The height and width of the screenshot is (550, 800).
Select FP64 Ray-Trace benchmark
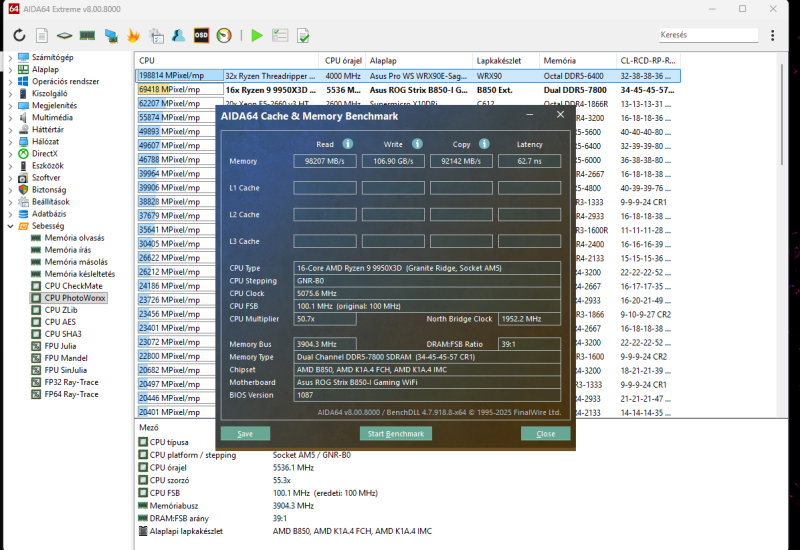(x=71, y=394)
